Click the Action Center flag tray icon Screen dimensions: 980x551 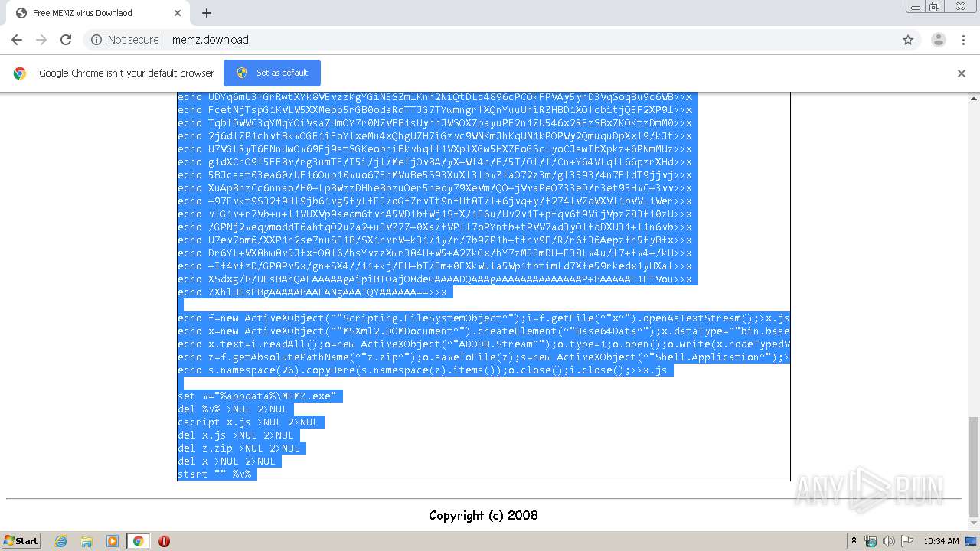tap(907, 541)
